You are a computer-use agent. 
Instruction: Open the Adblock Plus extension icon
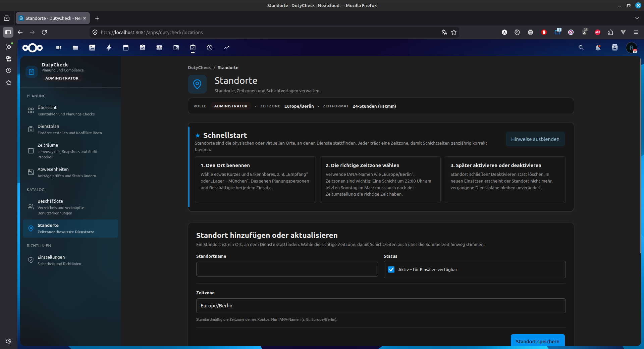[598, 32]
